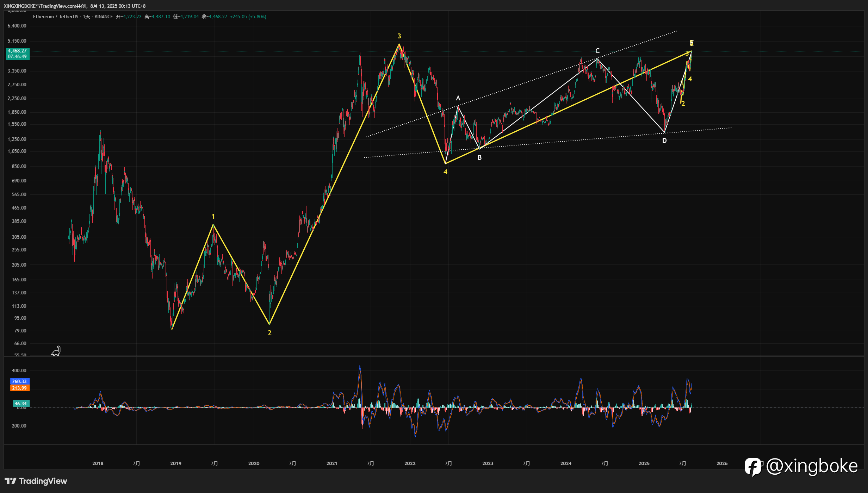
Task: Click the 6,400.00 price axis label
Action: point(17,26)
